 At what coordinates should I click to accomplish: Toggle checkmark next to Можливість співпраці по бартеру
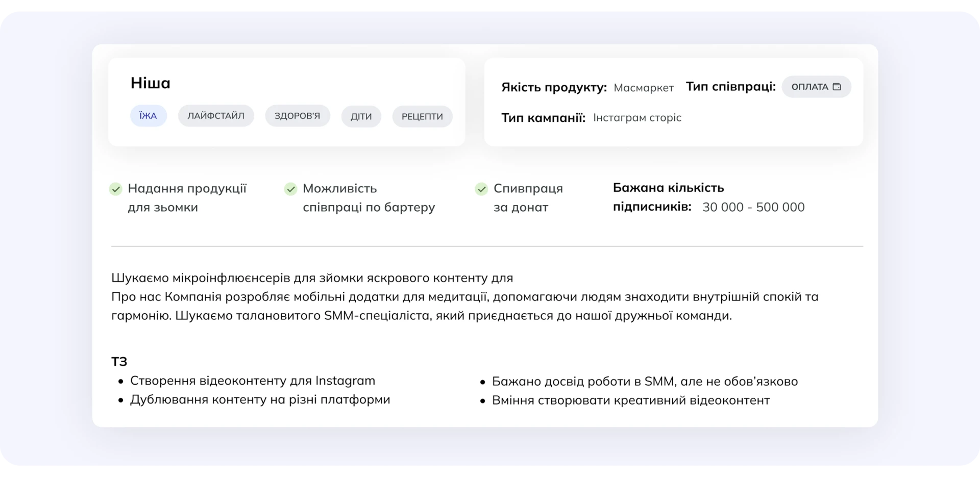(x=290, y=189)
